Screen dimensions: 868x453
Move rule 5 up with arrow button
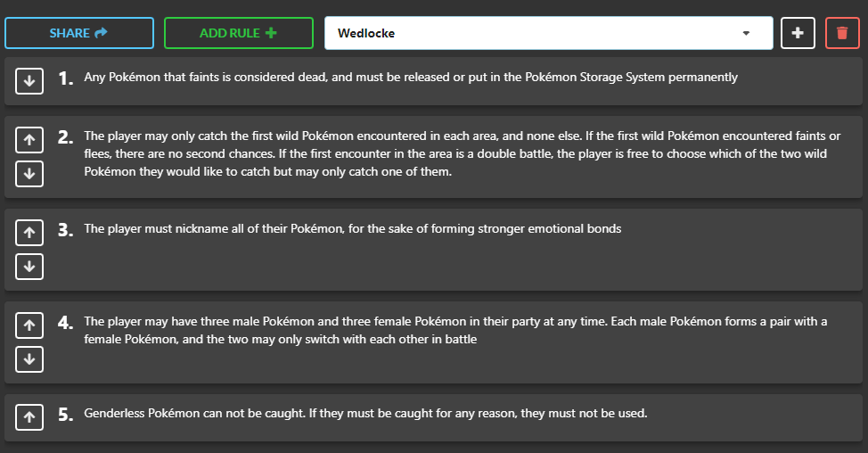coord(29,417)
